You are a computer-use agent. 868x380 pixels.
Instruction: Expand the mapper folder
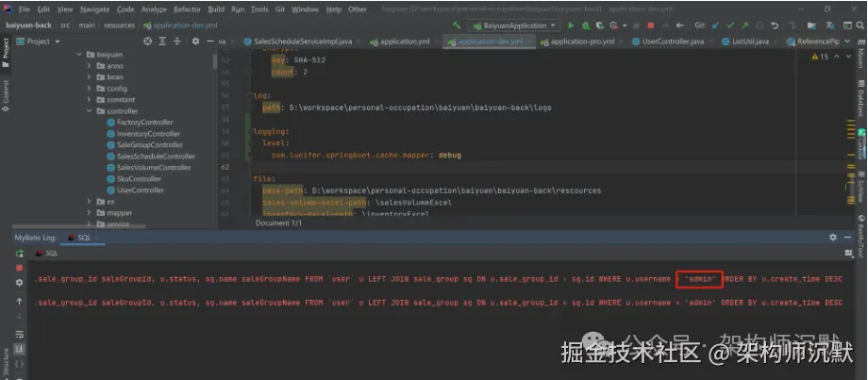89,213
